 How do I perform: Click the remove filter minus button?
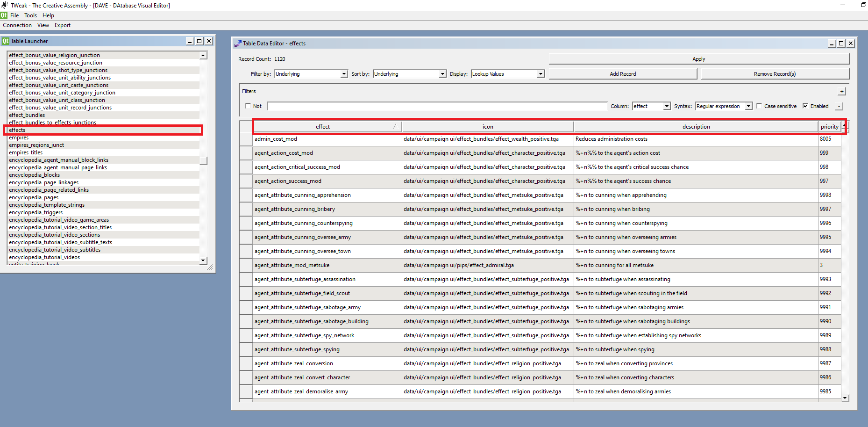[x=839, y=106]
